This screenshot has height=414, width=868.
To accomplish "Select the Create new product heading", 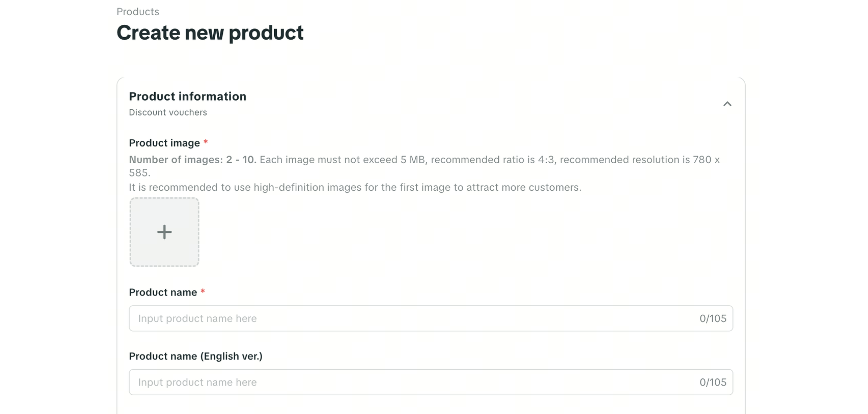I will click(210, 33).
